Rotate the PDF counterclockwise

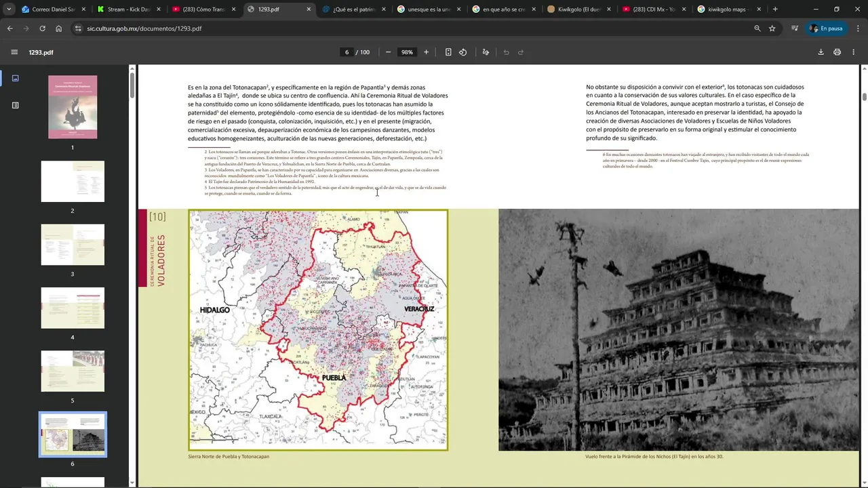click(x=462, y=52)
